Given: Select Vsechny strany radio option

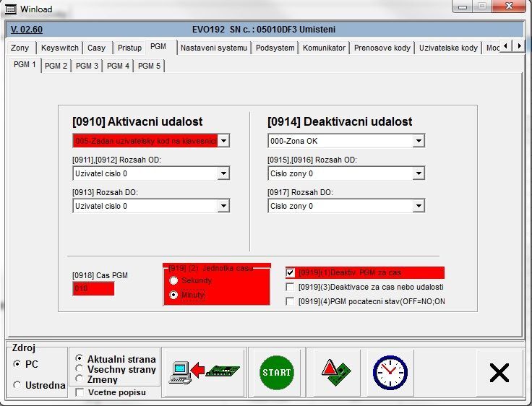Looking at the screenshot, I should click(x=80, y=368).
